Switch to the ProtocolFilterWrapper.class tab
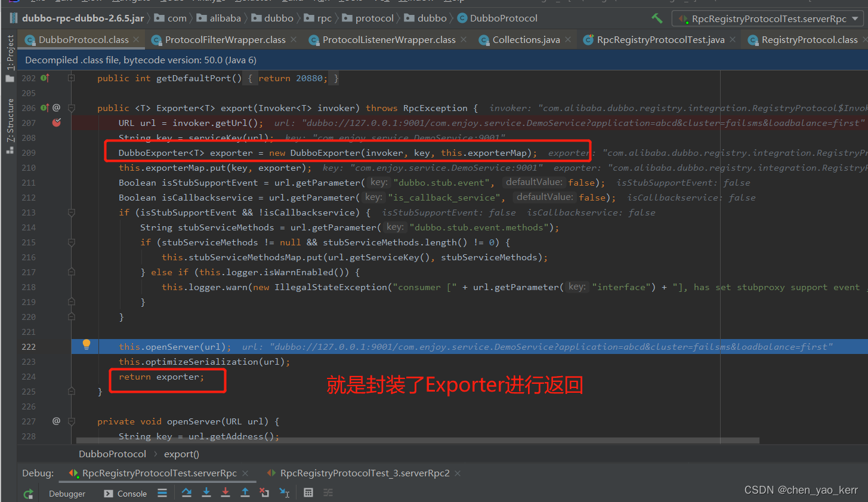 coord(225,40)
